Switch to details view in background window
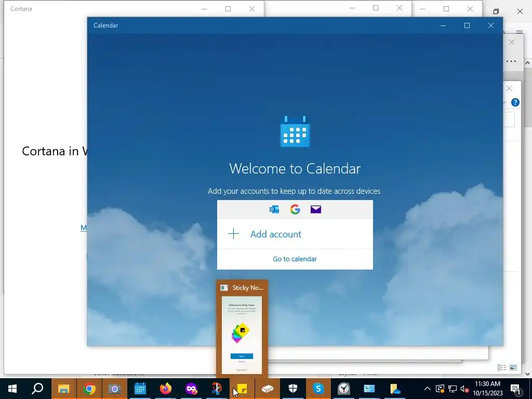Screen dimensions: 532x399 click(502, 367)
